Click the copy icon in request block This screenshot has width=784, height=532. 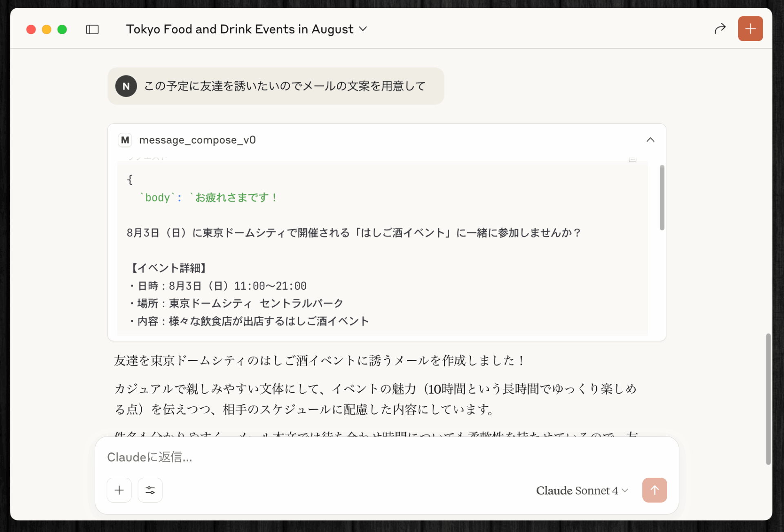pyautogui.click(x=633, y=159)
